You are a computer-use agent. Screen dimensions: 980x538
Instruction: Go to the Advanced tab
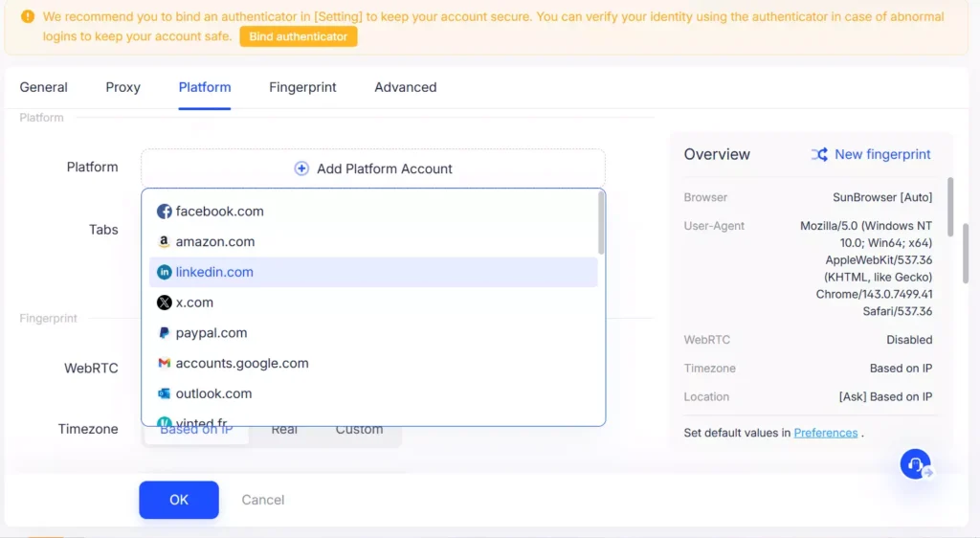click(x=405, y=87)
